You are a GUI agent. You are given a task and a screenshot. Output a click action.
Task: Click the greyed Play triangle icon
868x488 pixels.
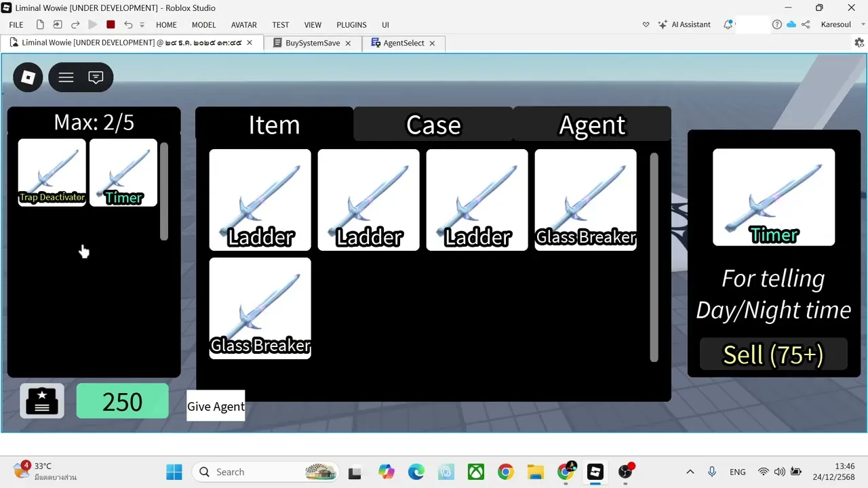point(93,24)
